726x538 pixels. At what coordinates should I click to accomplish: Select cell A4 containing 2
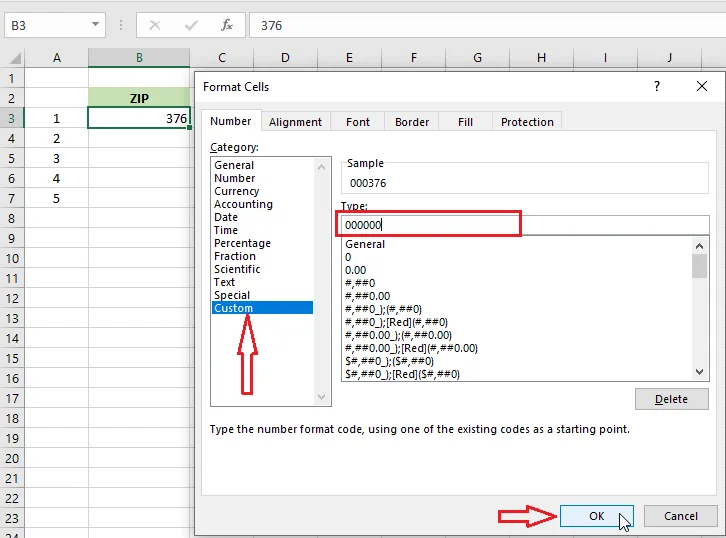[56, 138]
